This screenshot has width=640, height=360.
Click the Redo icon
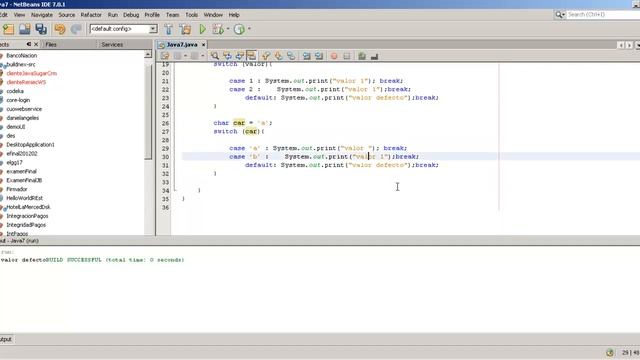(76, 29)
